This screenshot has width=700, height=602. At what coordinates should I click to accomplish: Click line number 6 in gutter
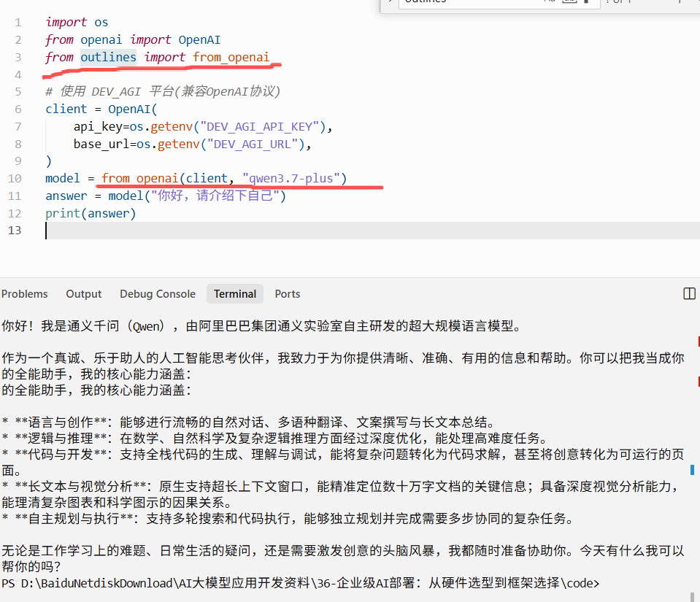18,109
